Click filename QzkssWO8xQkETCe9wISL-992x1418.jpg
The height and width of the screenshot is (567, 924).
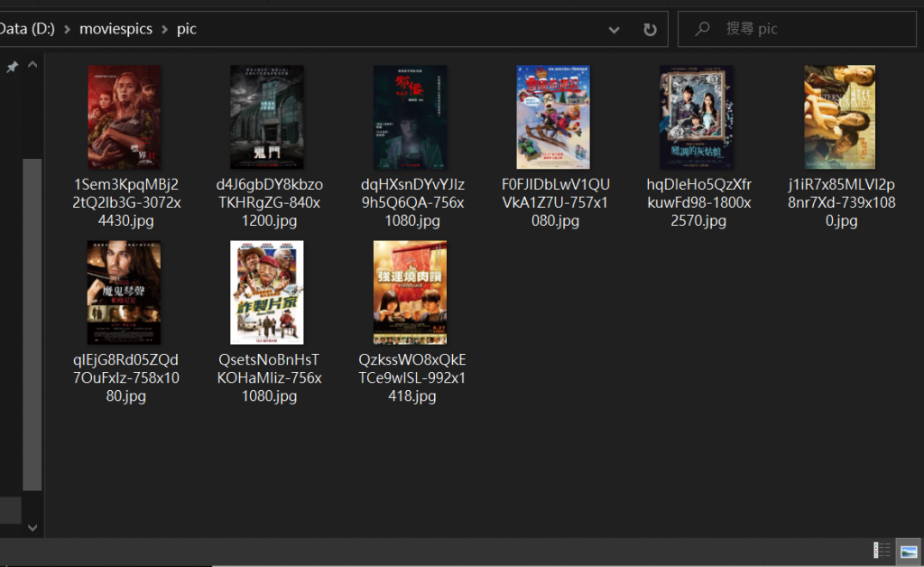(411, 377)
